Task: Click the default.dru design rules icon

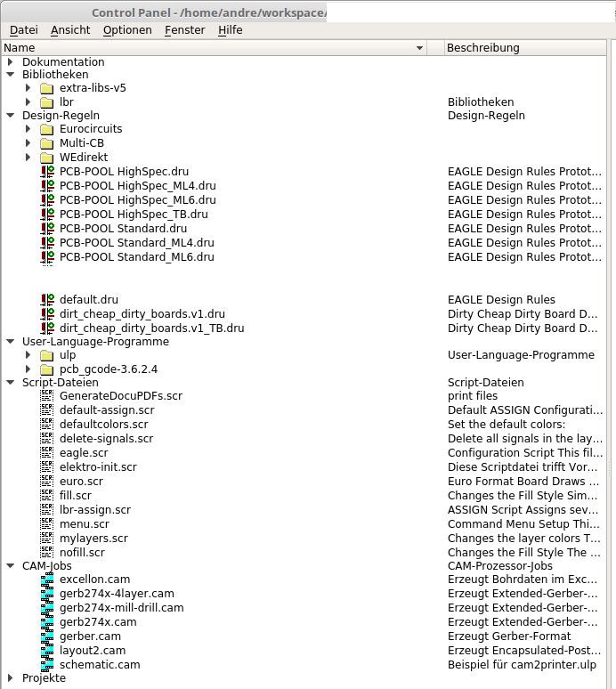Action: click(x=47, y=300)
